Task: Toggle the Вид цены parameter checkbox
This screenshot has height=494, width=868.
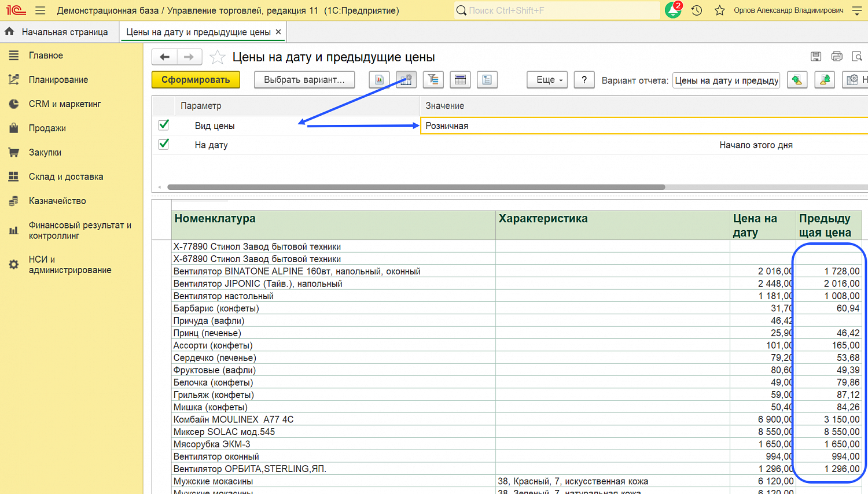Action: tap(164, 125)
